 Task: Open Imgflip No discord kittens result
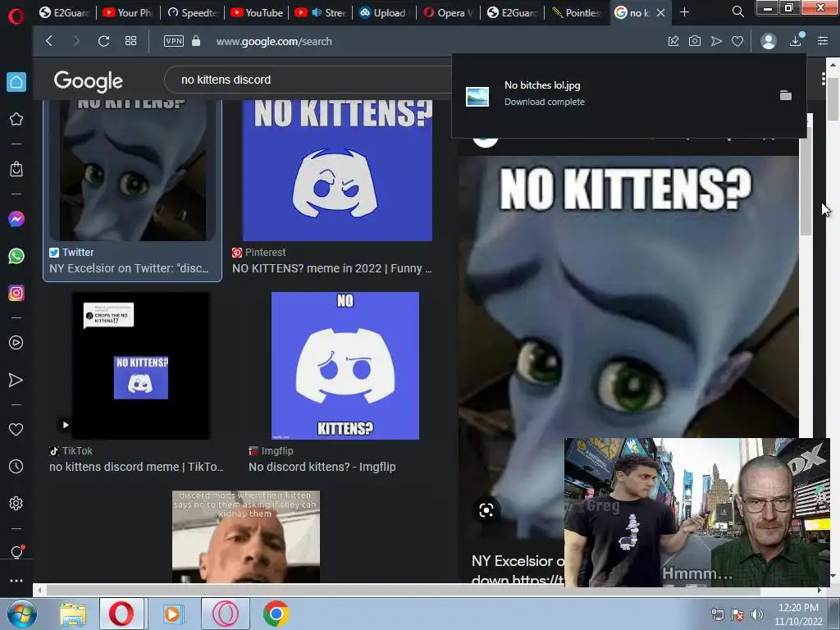click(x=322, y=467)
